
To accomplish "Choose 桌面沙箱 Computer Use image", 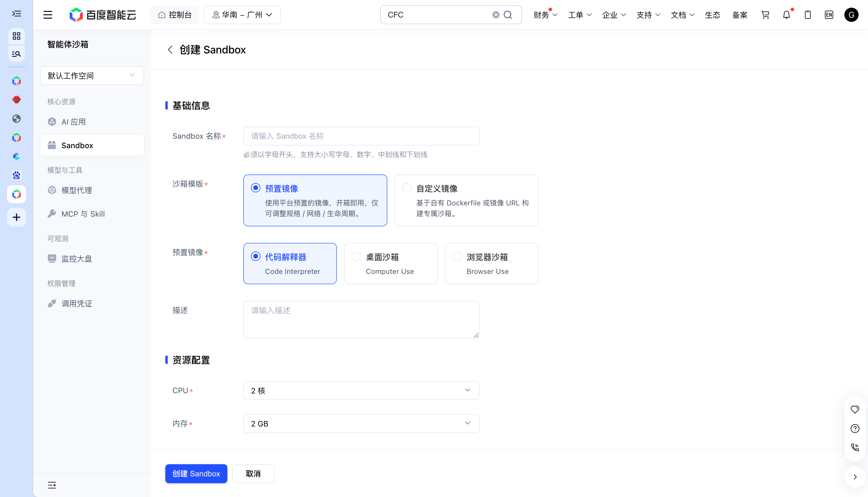I will 391,264.
